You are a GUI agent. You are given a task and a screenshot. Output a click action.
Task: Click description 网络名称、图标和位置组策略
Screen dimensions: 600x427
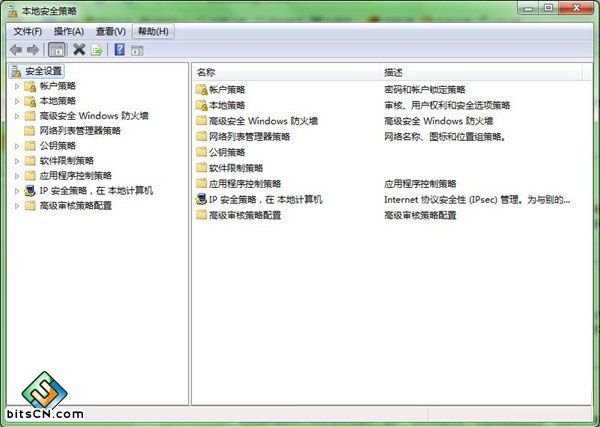445,137
